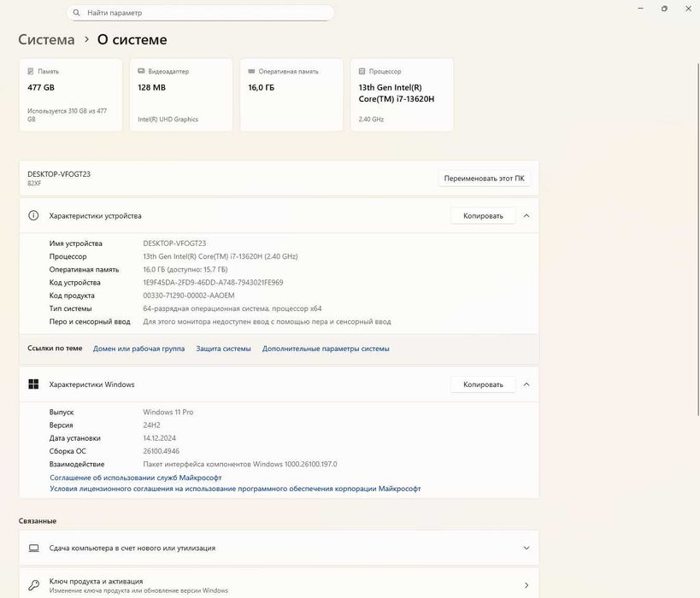Open the "Оперативная память" 16,0 ГБ card
Image resolution: width=700 pixels, height=598 pixels.
click(291, 95)
